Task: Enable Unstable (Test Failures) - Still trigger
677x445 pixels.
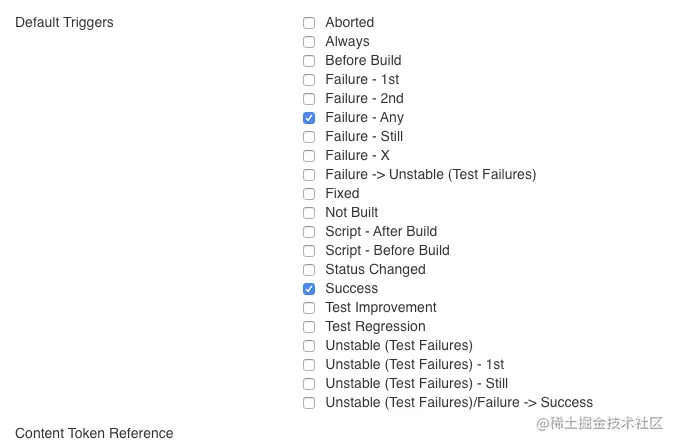Action: coord(309,384)
